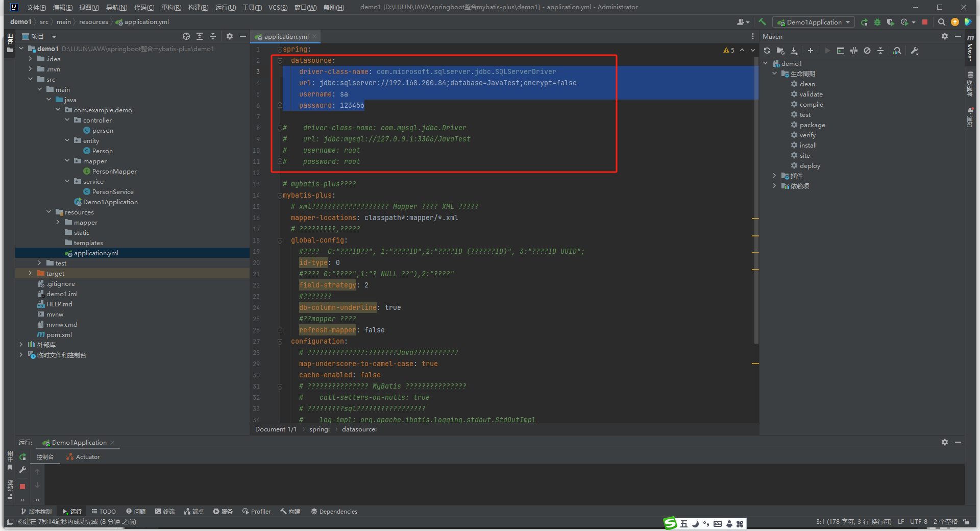Open project panel gear settings
Viewport: 980px width, 531px height.
coord(230,36)
